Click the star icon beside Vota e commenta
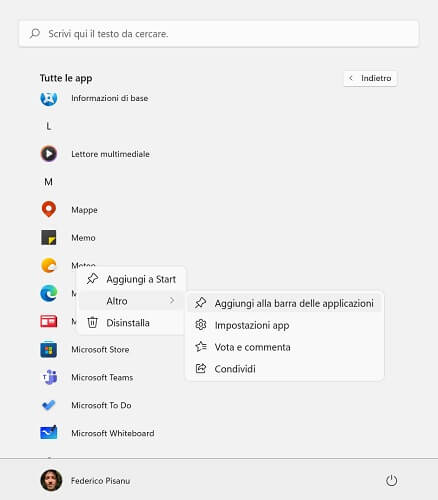Viewport: 438px width, 500px height. click(x=201, y=347)
